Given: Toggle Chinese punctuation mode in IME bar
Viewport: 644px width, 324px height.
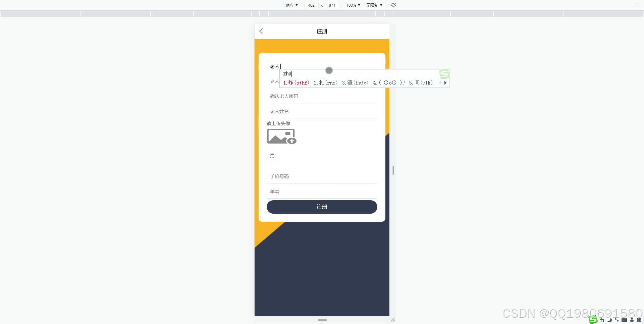Looking at the screenshot, I should [616, 320].
